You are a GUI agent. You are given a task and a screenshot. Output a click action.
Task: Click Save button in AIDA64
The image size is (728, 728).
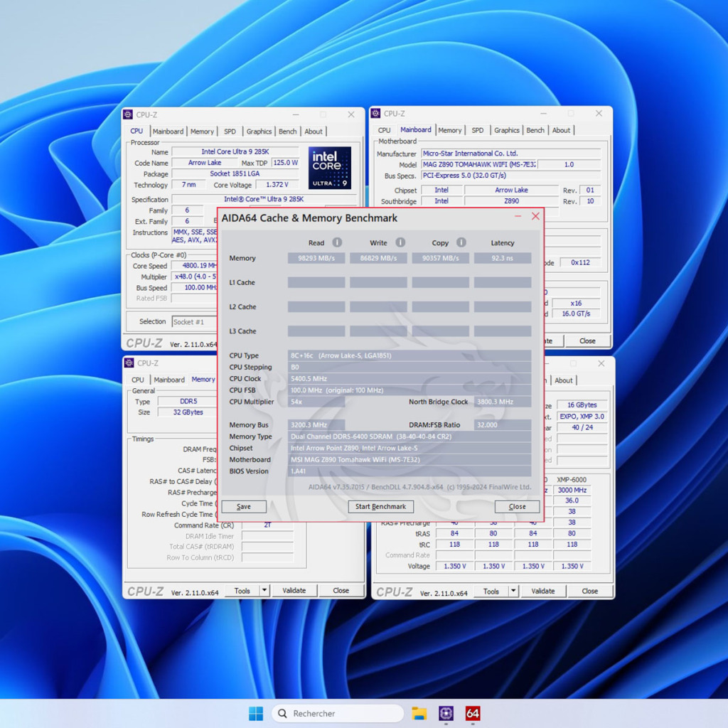(244, 506)
